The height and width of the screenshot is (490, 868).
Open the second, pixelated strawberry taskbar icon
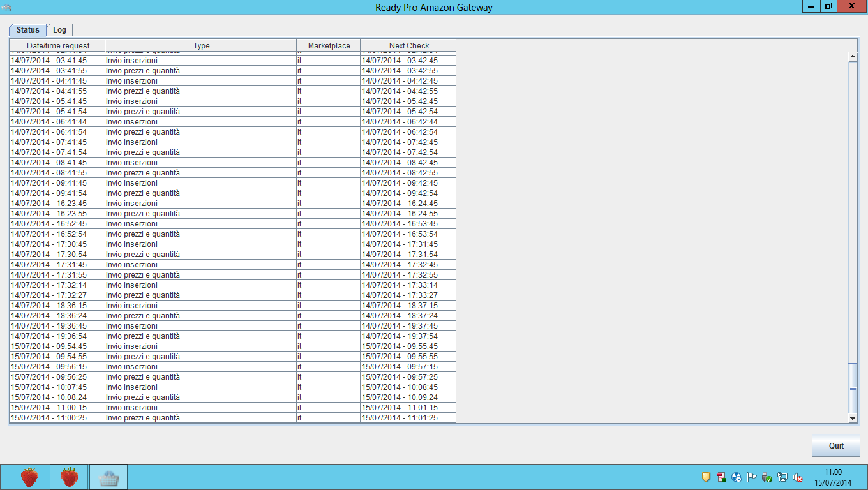pos(70,477)
